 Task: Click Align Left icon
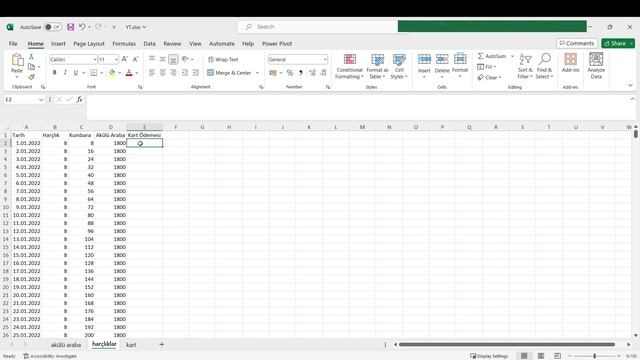[152, 73]
